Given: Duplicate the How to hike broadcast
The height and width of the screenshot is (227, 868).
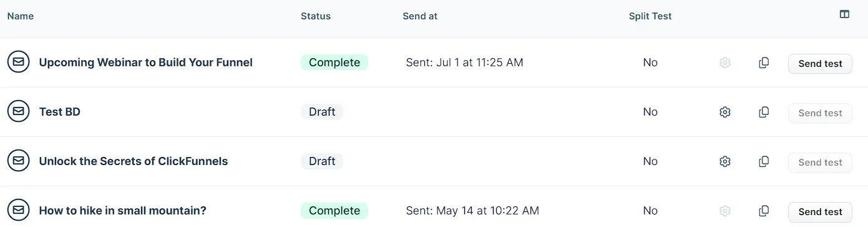Looking at the screenshot, I should (x=764, y=211).
